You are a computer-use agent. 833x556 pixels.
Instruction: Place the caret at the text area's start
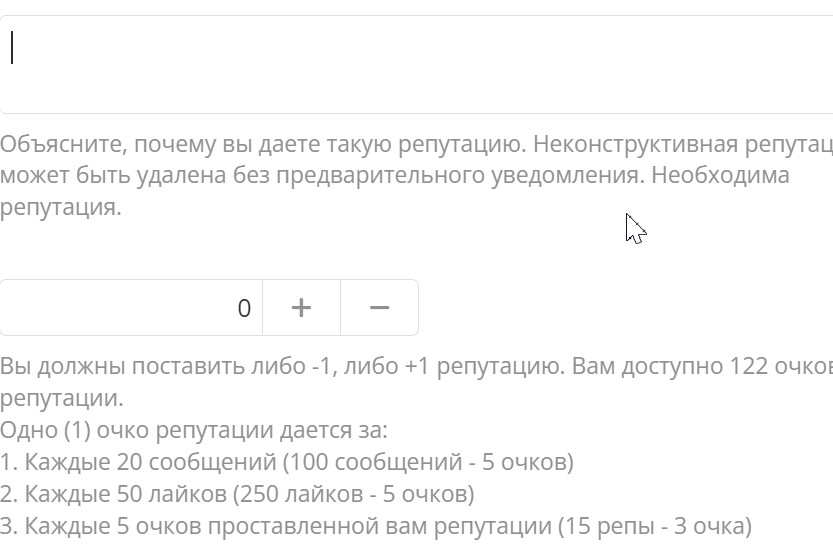pos(12,48)
